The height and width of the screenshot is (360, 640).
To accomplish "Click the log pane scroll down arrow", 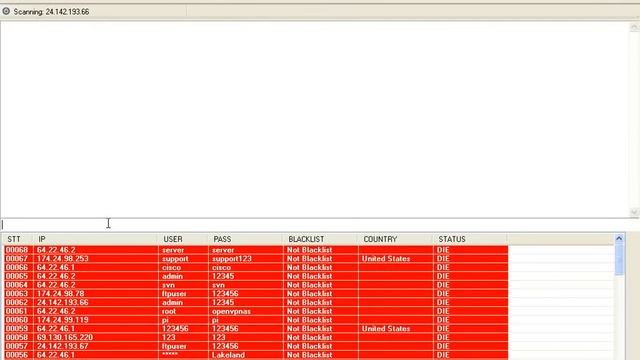I will (634, 211).
